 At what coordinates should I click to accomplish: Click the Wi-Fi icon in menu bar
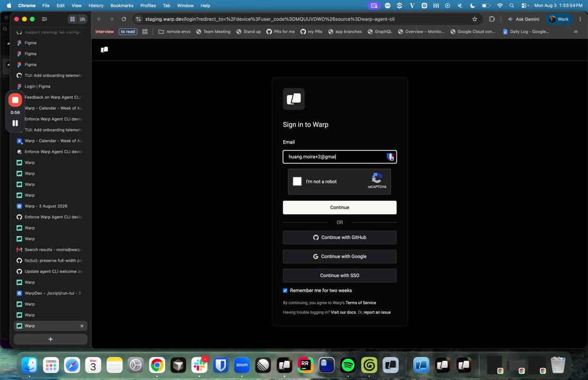coord(499,6)
